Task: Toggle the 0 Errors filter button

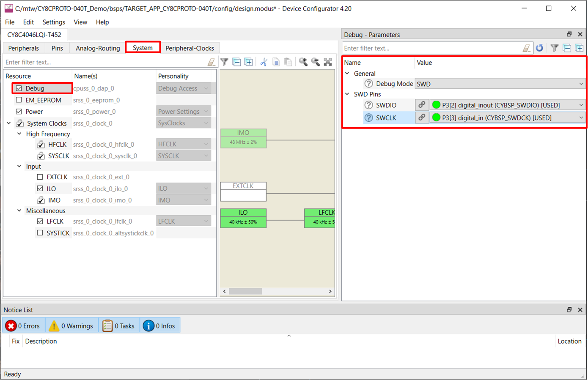Action: [x=23, y=325]
